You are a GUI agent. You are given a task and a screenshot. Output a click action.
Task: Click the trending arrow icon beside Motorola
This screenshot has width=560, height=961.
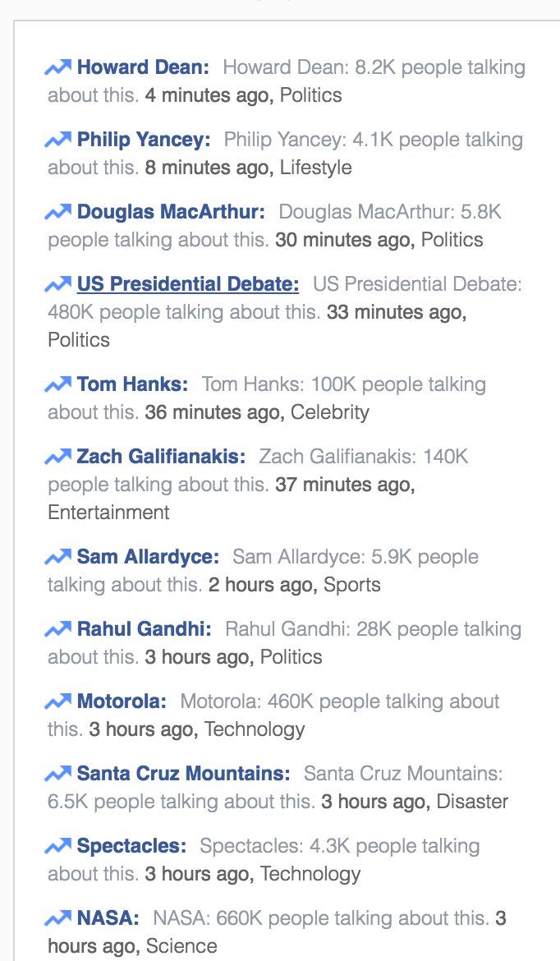click(58, 701)
